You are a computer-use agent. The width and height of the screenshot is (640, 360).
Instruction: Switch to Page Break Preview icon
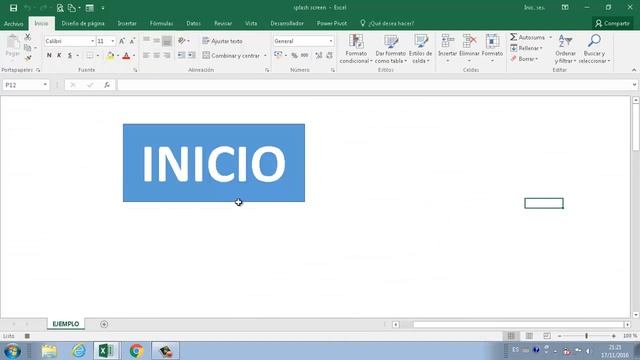(x=547, y=336)
